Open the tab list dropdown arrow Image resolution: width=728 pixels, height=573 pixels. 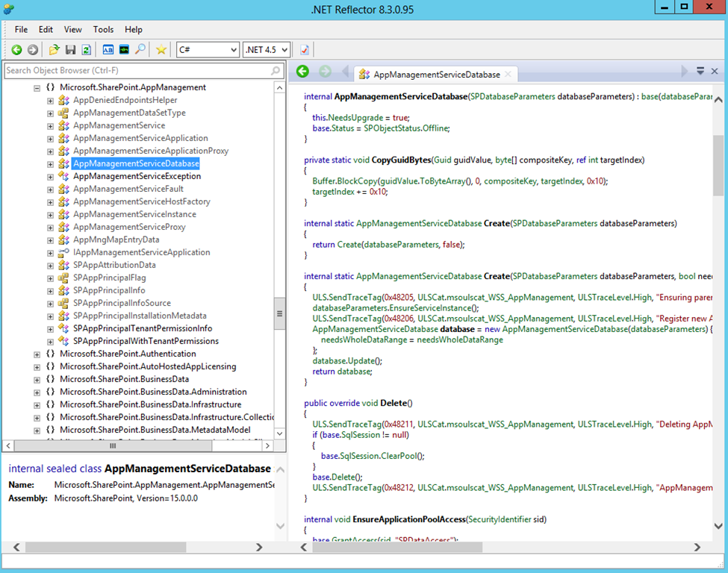tap(700, 71)
